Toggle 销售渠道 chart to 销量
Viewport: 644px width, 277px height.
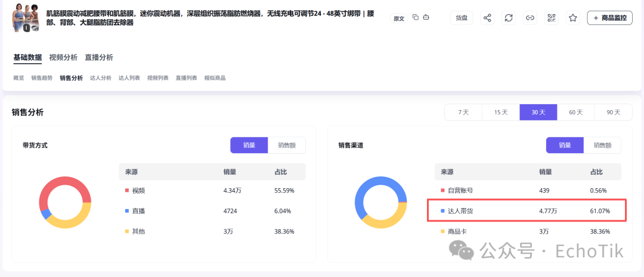[565, 145]
